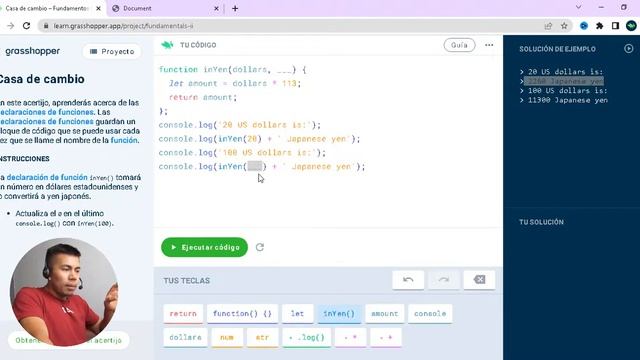The height and width of the screenshot is (360, 640).
Task: Open the three-dot more options menu
Action: (489, 45)
